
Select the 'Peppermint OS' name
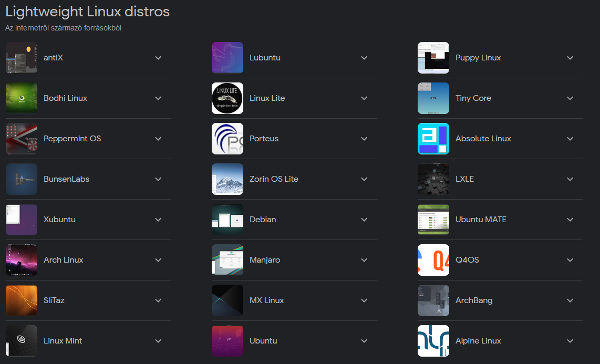72,139
